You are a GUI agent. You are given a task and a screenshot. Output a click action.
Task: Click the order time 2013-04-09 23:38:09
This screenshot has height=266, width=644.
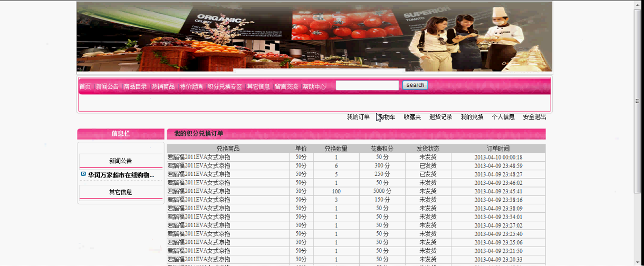click(498, 209)
